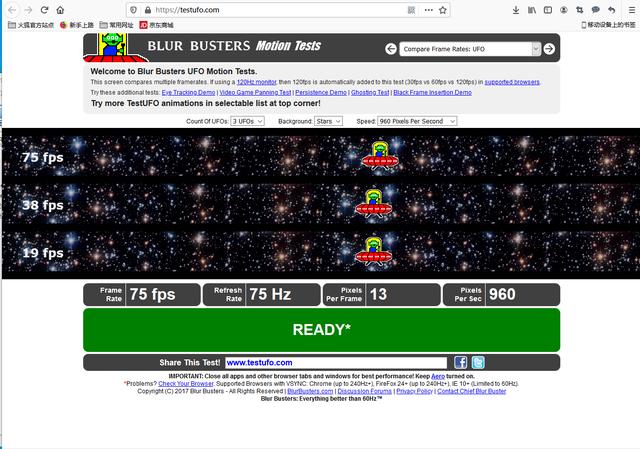
Task: Click Contact Chief Blur Buster link
Action: click(x=471, y=391)
